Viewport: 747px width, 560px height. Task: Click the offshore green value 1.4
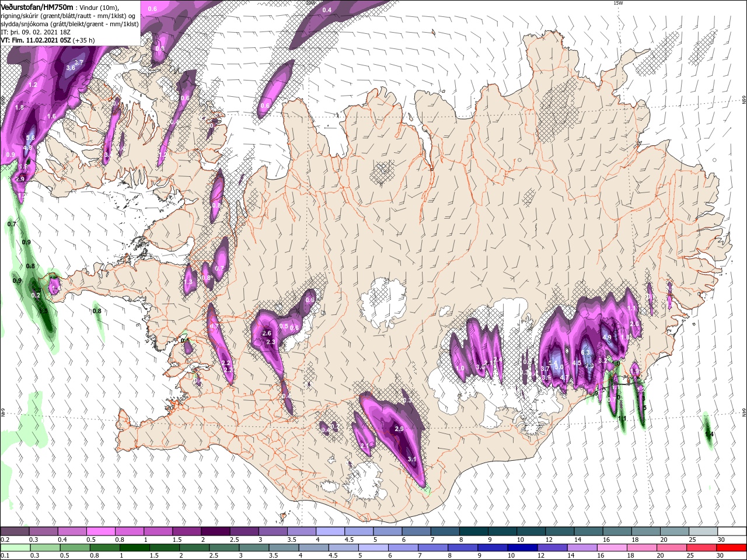[709, 435]
